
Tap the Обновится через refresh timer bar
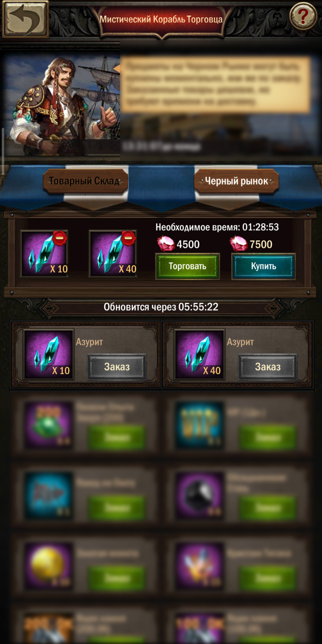coord(161,307)
